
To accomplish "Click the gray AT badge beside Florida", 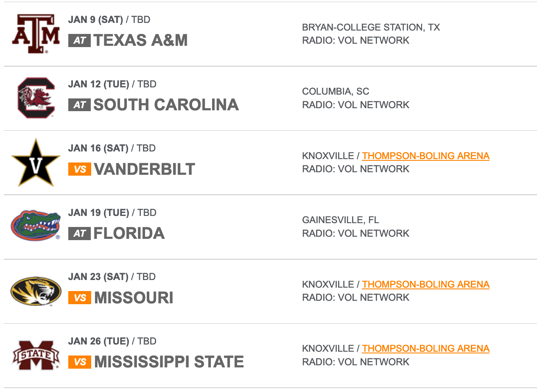I will coord(79,233).
